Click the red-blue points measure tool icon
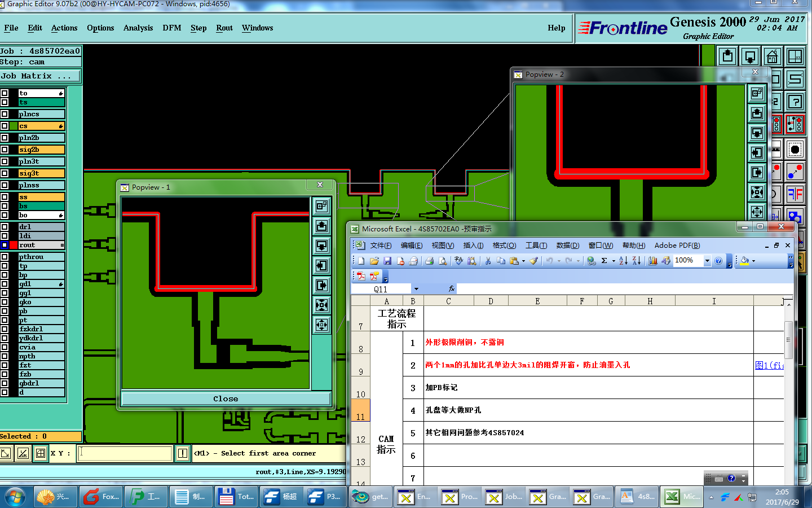Viewport: 812px width, 508px height. pos(795,171)
